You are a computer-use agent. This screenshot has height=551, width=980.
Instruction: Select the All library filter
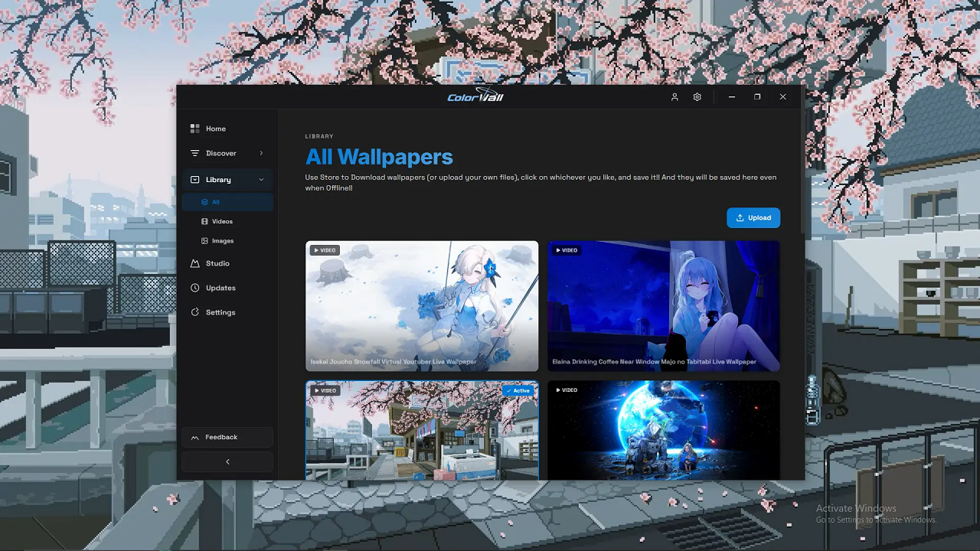tap(227, 202)
